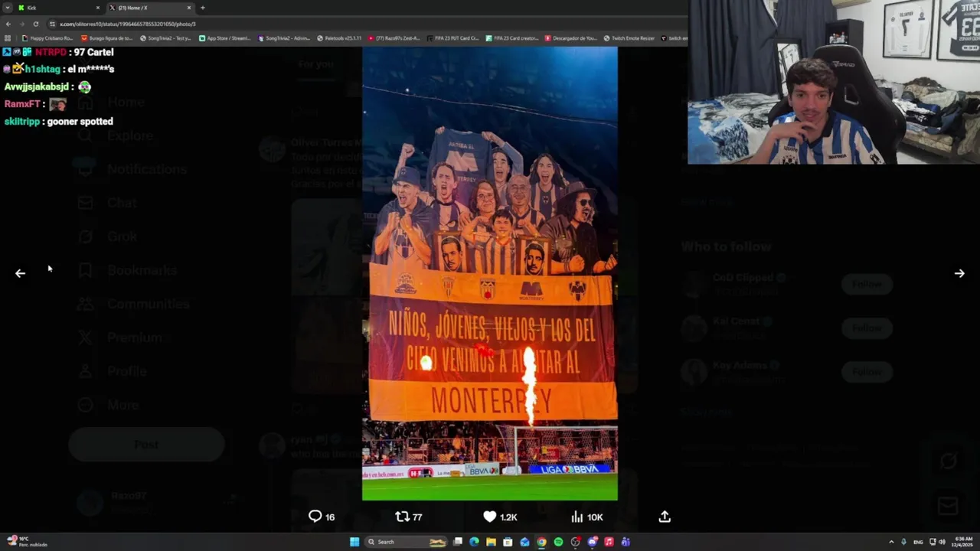Open the share post icon
This screenshot has width=980, height=551.
(665, 517)
